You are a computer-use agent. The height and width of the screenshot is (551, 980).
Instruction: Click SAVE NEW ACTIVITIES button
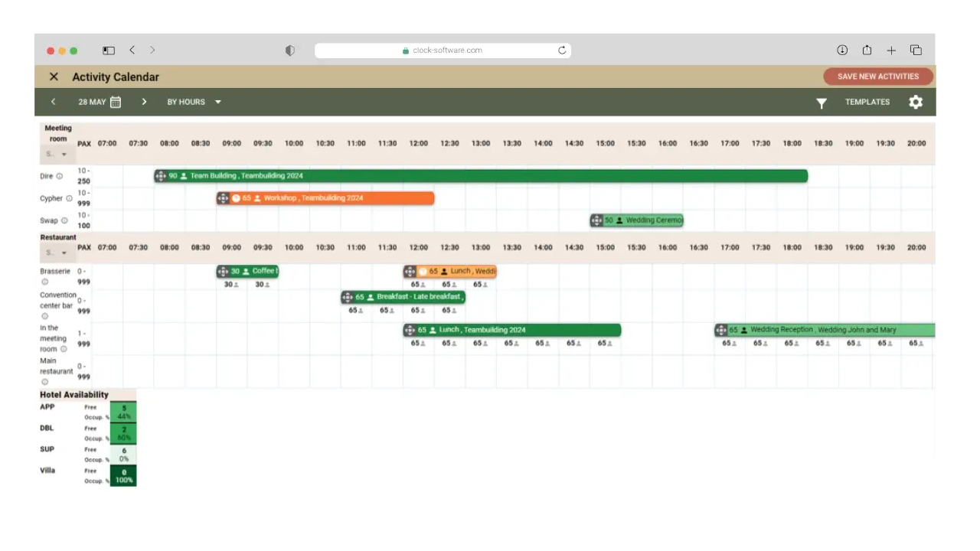(x=877, y=77)
